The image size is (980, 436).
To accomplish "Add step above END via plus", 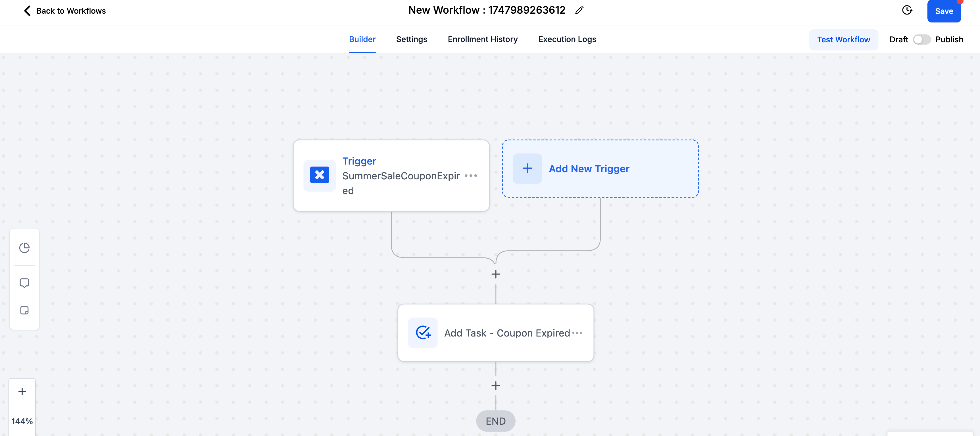I will tap(496, 385).
